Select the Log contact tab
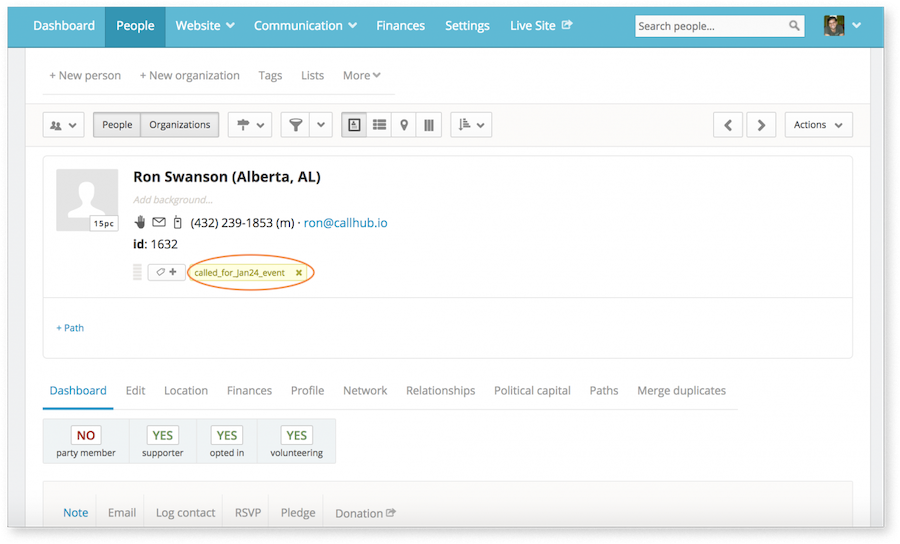The image size is (900, 544). (185, 512)
